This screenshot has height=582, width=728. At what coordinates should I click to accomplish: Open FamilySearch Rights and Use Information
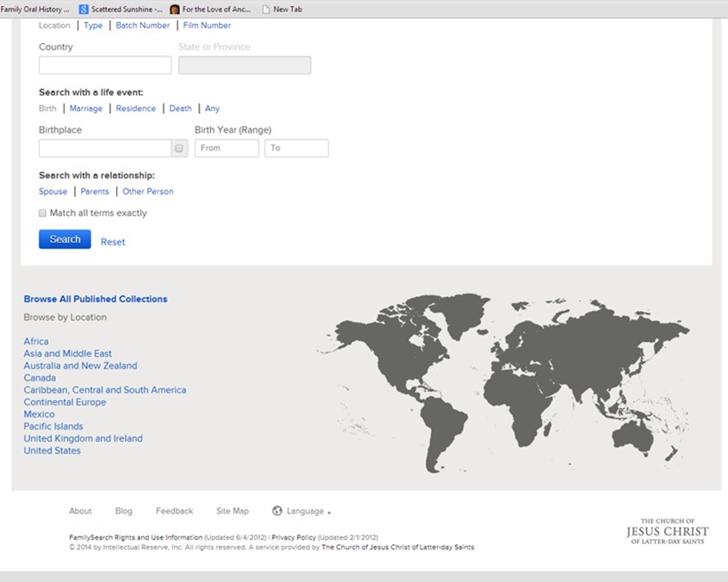(x=135, y=537)
